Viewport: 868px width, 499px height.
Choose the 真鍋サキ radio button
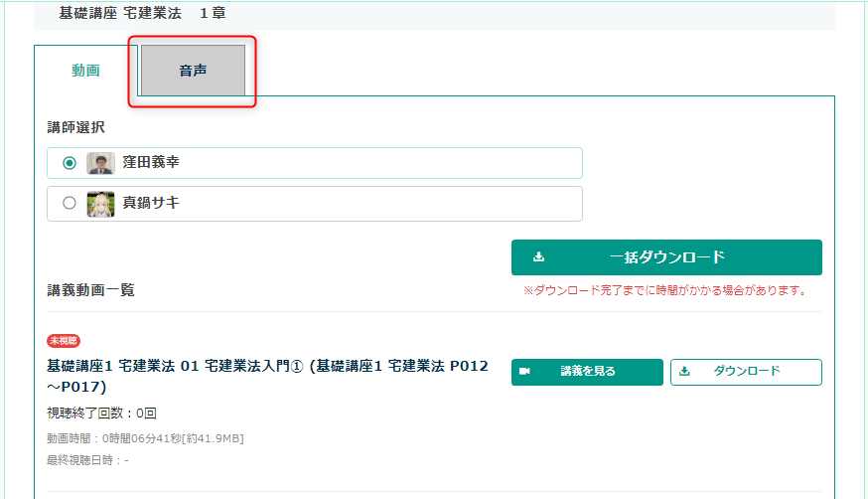pos(70,203)
